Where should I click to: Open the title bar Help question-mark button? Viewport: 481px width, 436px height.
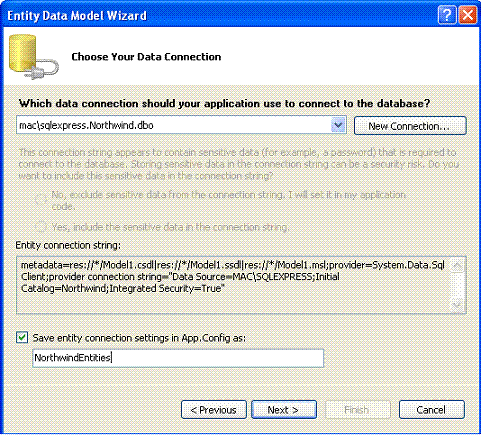click(x=447, y=15)
